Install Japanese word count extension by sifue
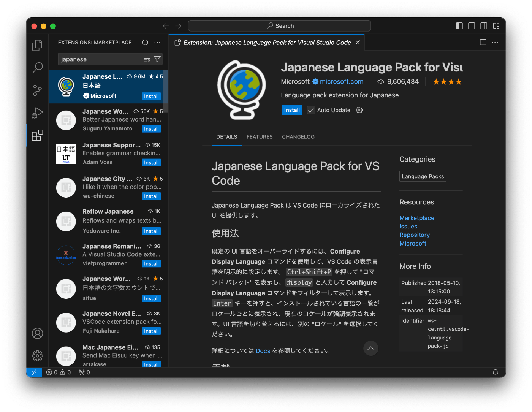532x412 pixels. pyautogui.click(x=151, y=299)
